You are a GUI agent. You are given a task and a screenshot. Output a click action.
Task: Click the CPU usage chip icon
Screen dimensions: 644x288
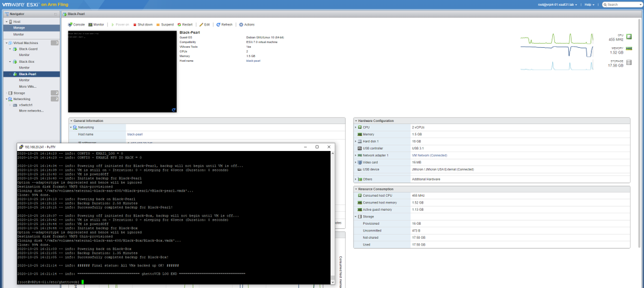[630, 37]
